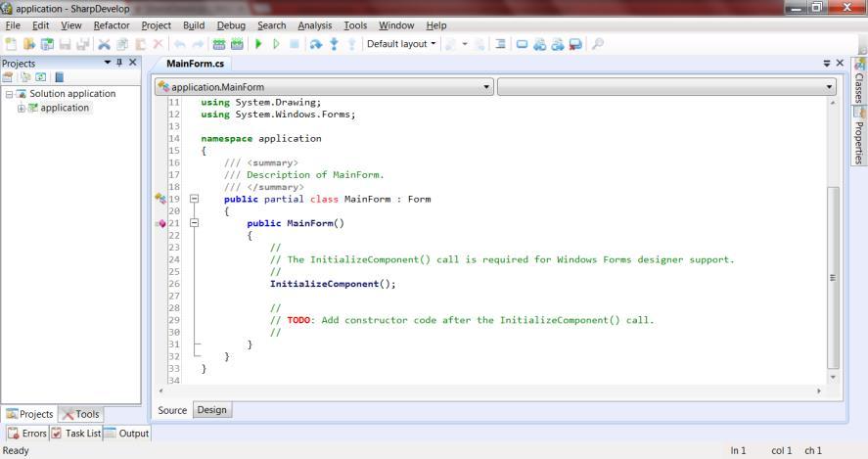The width and height of the screenshot is (868, 459).
Task: Click the InitializeComponent(); code line
Action: (333, 284)
